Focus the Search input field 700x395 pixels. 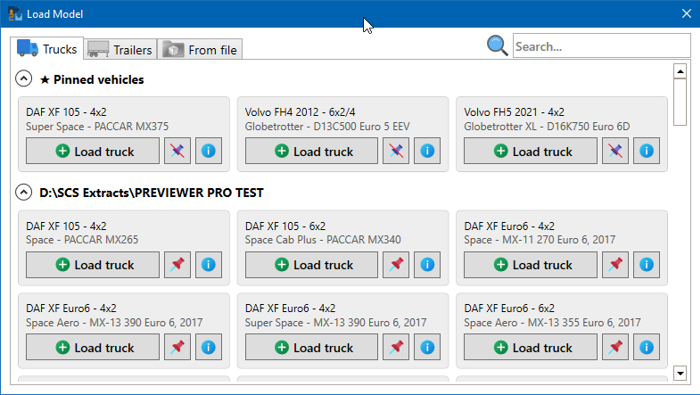pos(601,46)
